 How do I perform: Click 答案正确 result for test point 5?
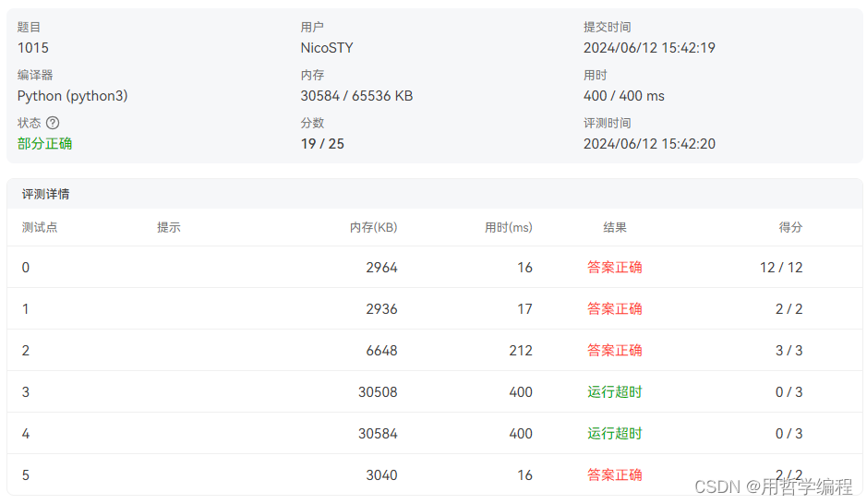(x=615, y=474)
